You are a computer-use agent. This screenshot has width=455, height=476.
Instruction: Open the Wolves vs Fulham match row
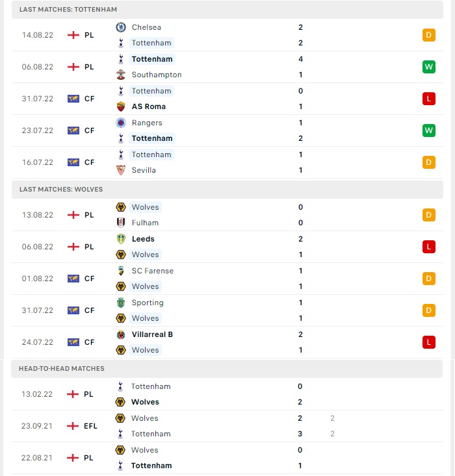pyautogui.click(x=227, y=215)
